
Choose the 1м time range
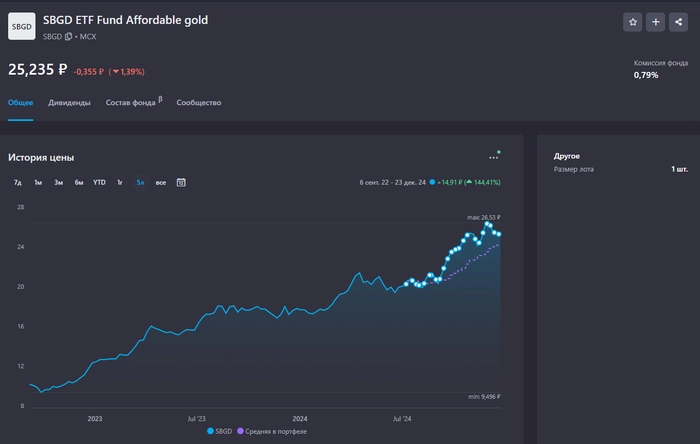coord(38,182)
